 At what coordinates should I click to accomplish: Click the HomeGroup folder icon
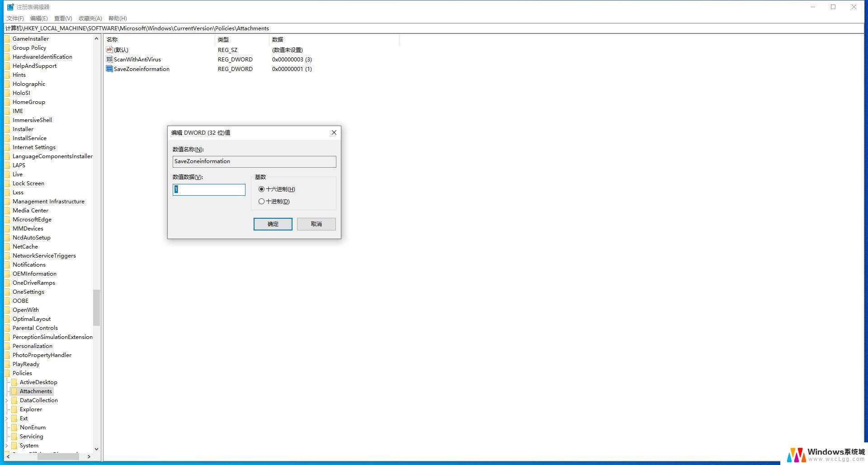pos(7,102)
